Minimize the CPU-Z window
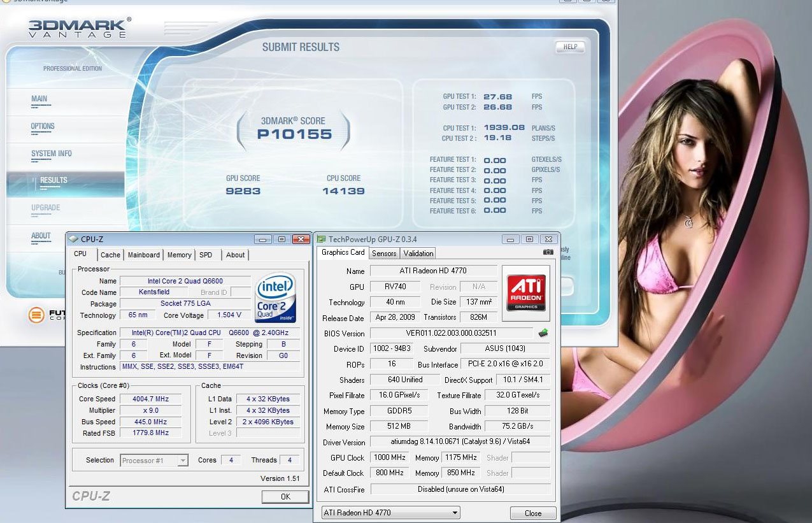The width and height of the screenshot is (812, 523). pos(262,240)
